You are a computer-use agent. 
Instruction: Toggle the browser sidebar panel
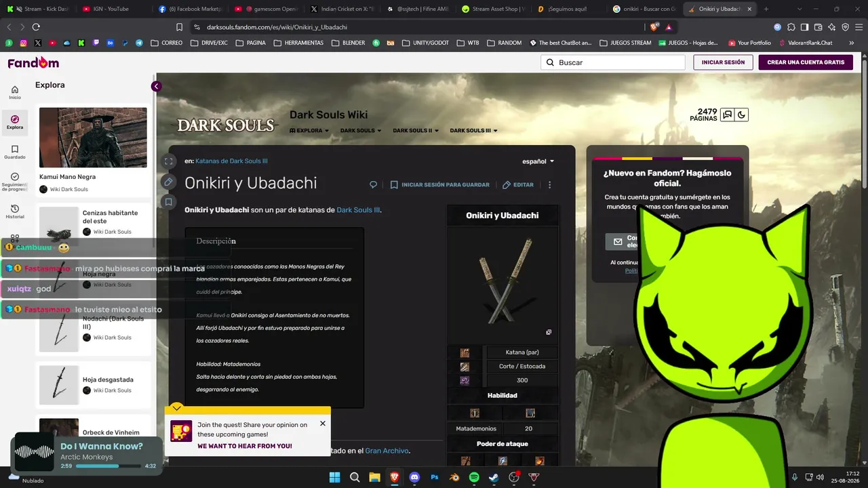[804, 27]
